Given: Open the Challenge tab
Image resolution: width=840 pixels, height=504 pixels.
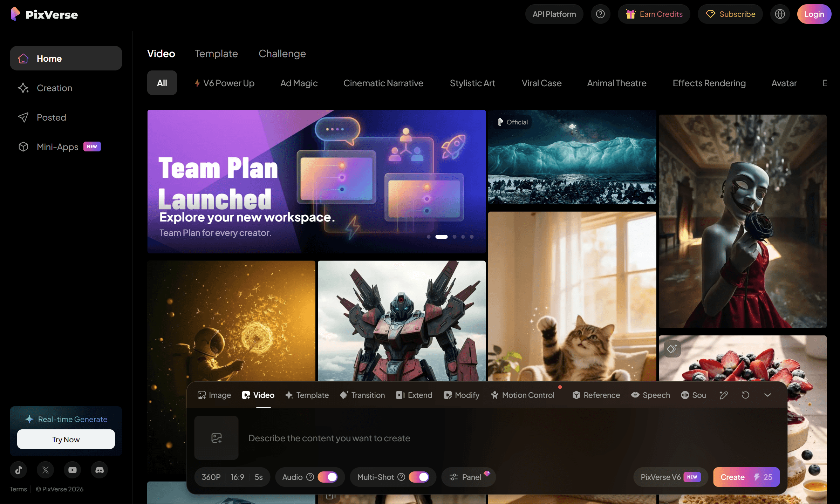Looking at the screenshot, I should (x=282, y=54).
